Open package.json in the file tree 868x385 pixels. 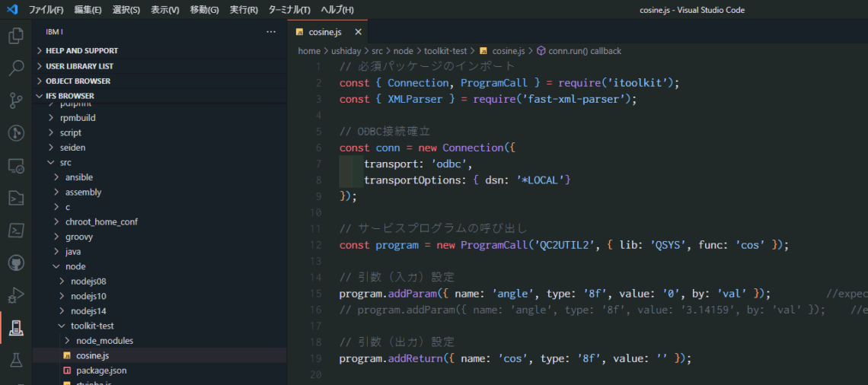pos(101,371)
